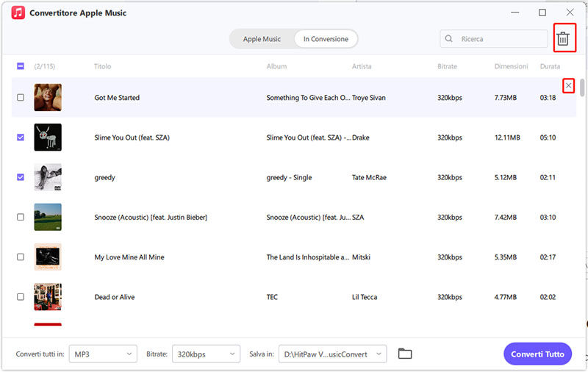Click the Dead or Alive album thumbnail
The image size is (588, 372).
(48, 296)
